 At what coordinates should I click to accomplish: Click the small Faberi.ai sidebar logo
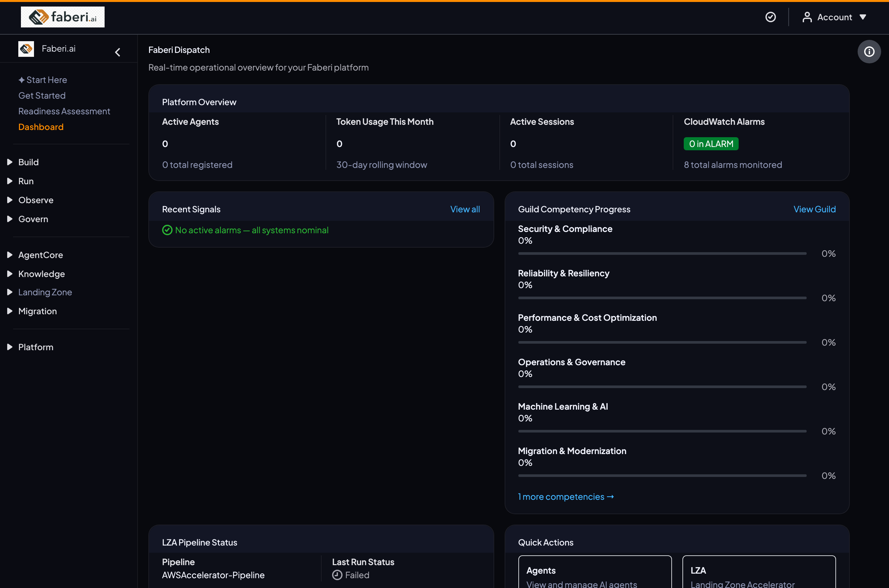(26, 49)
